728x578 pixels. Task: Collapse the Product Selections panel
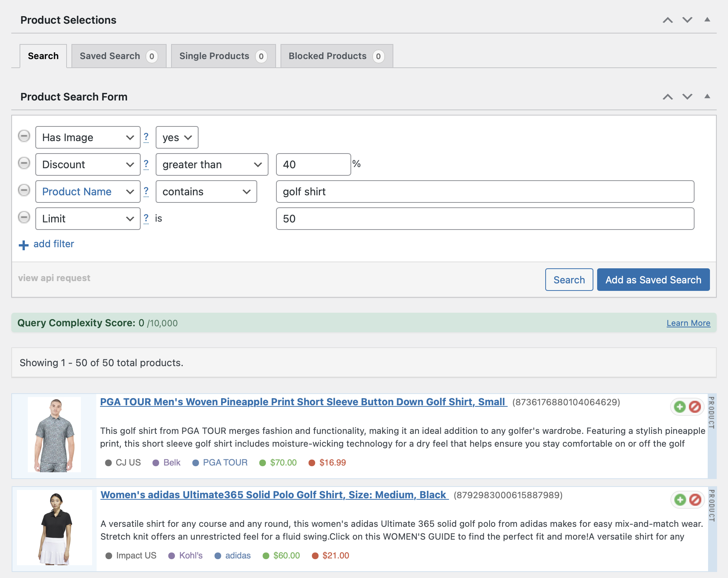coord(707,20)
